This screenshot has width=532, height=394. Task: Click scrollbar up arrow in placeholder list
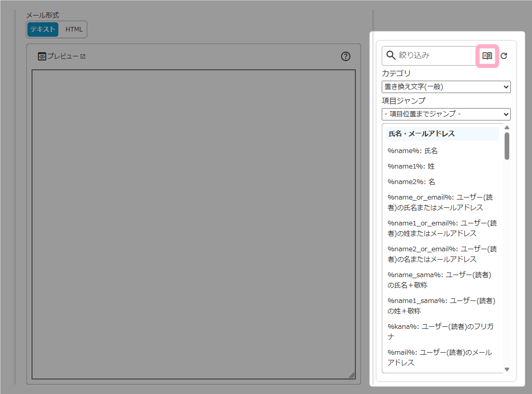tap(507, 128)
